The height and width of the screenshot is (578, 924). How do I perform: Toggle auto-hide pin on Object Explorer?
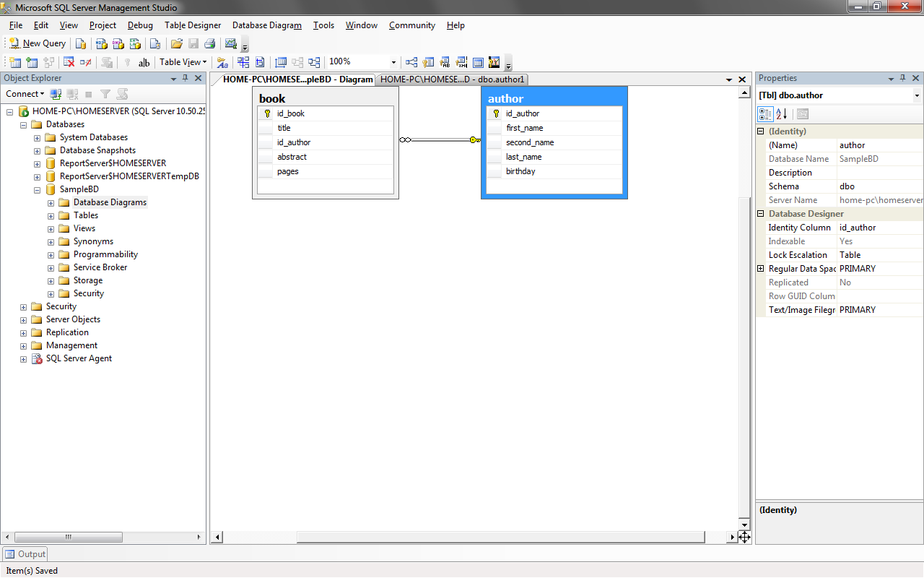(x=186, y=78)
